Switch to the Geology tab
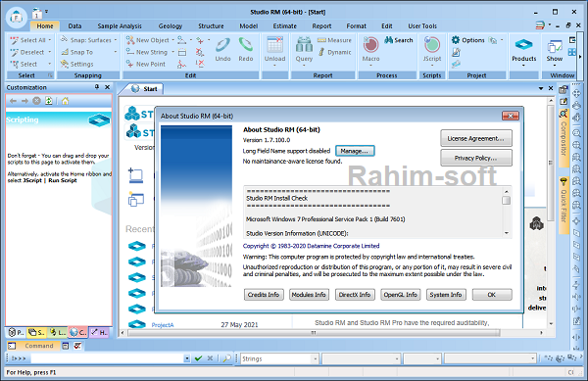 pyautogui.click(x=171, y=25)
